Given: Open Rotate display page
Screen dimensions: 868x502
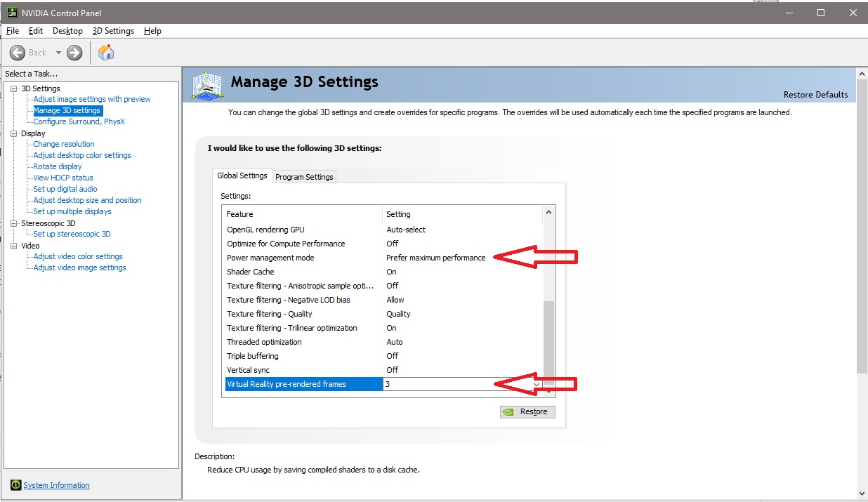Looking at the screenshot, I should pos(58,166).
